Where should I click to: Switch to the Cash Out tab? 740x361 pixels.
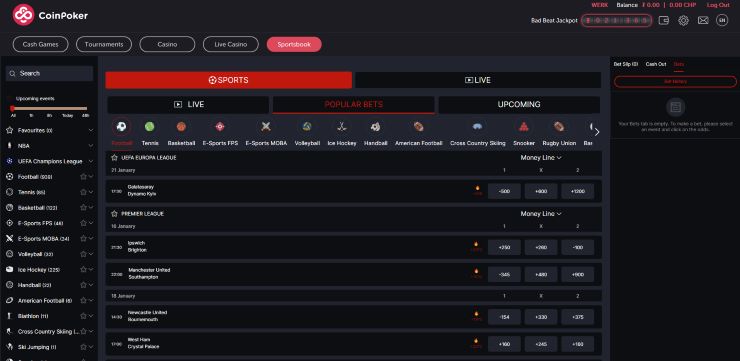click(x=656, y=64)
